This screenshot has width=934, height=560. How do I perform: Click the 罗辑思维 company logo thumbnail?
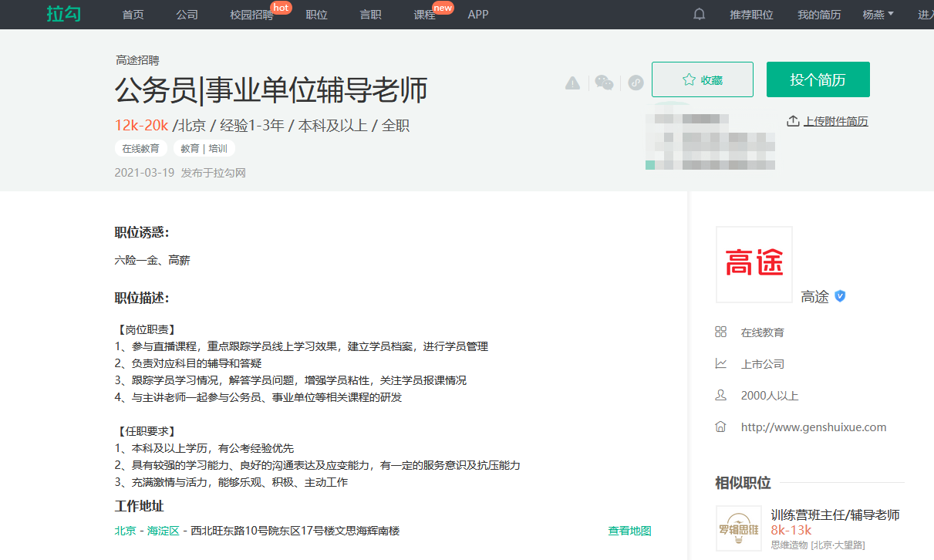point(738,528)
